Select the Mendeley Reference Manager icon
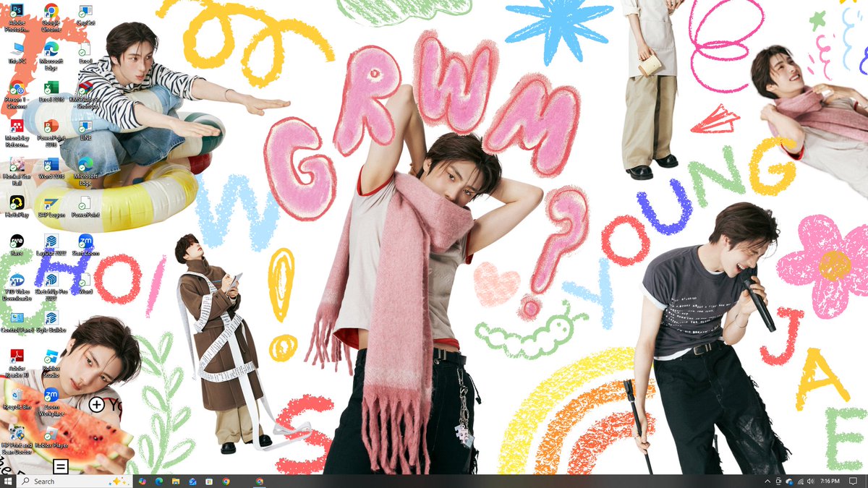868x488 pixels. (x=16, y=133)
